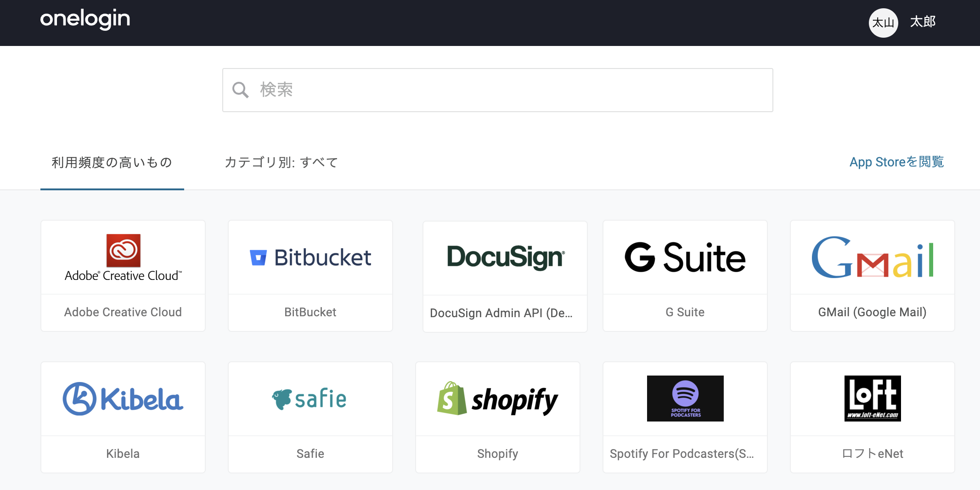
Task: Open the Safie app logo
Action: click(x=310, y=399)
